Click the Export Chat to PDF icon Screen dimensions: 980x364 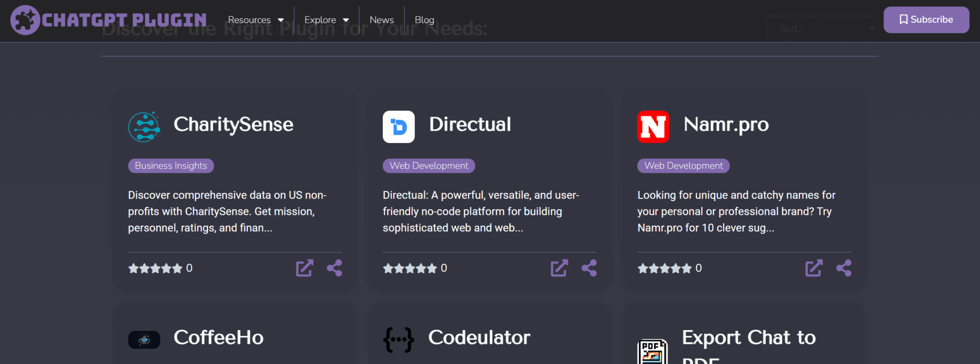(x=653, y=352)
